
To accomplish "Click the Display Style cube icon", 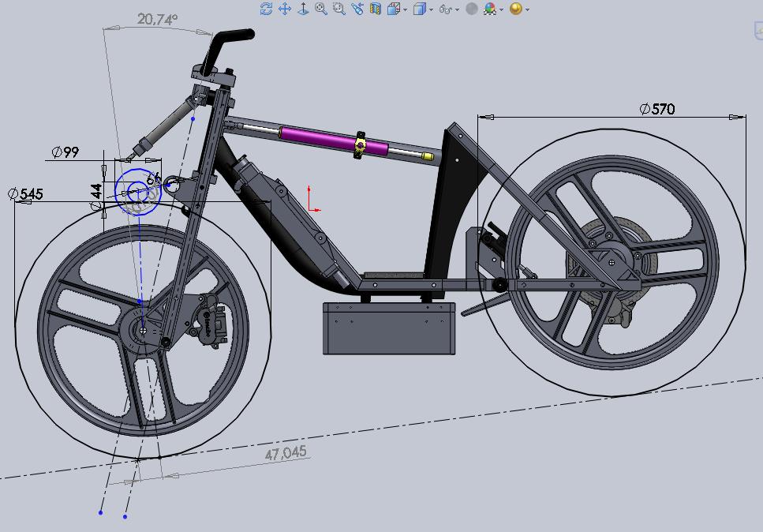I will pos(420,9).
